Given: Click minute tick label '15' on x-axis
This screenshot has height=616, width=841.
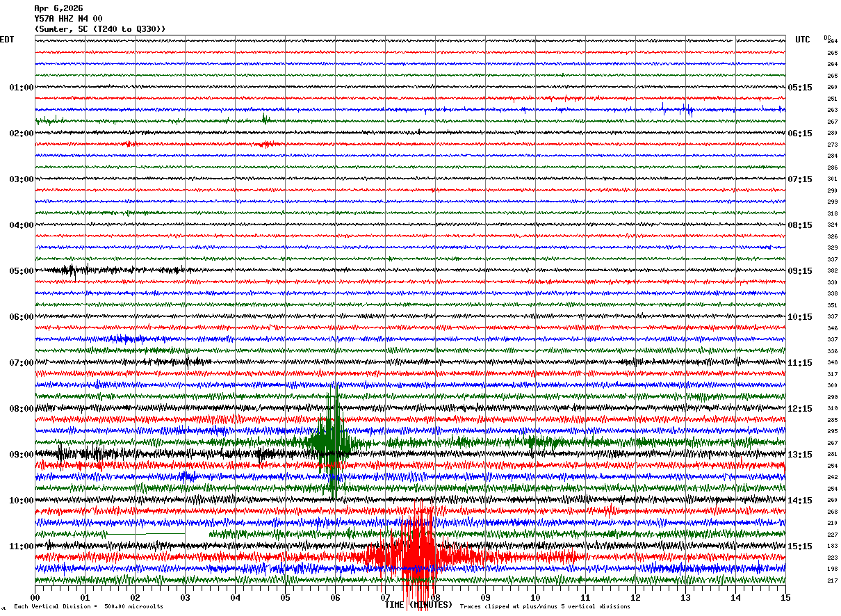Looking at the screenshot, I should click(785, 597).
